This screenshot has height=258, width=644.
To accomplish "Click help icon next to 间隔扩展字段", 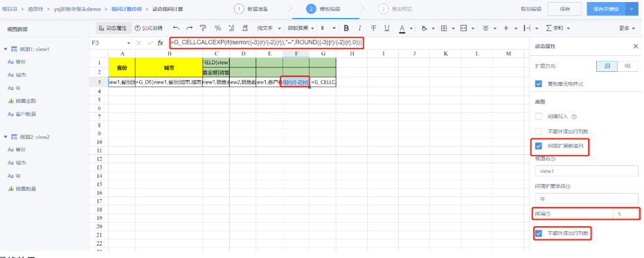I will pos(569,186).
